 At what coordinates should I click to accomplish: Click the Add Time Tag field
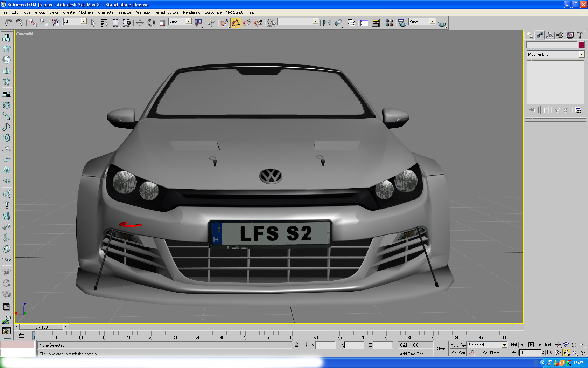415,354
